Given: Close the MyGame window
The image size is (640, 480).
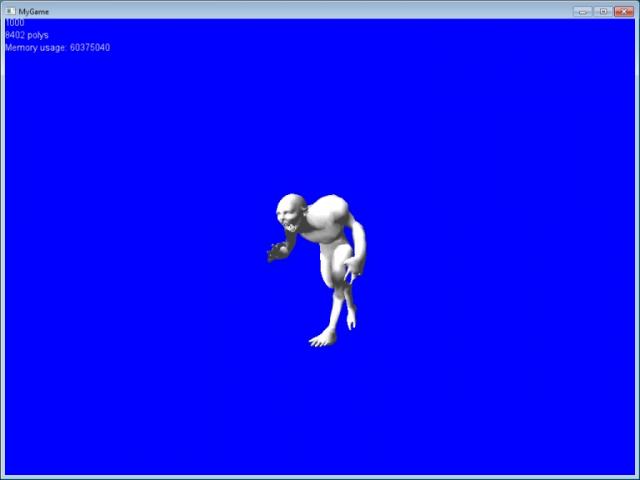Looking at the screenshot, I should pos(624,11).
